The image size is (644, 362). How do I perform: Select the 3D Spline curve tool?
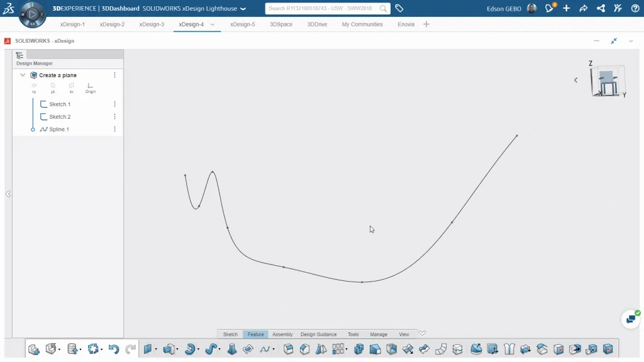pyautogui.click(x=265, y=349)
